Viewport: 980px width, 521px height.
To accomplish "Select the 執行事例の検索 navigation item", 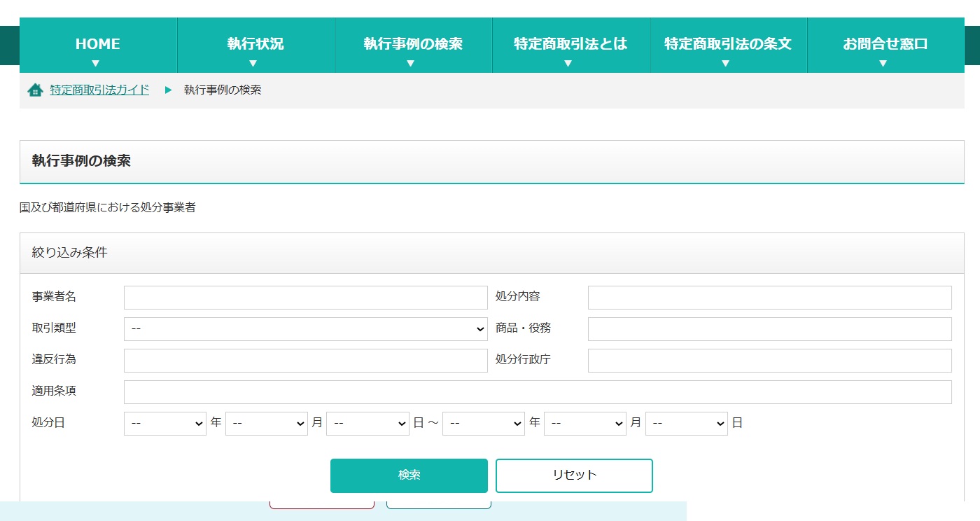I will coord(412,44).
